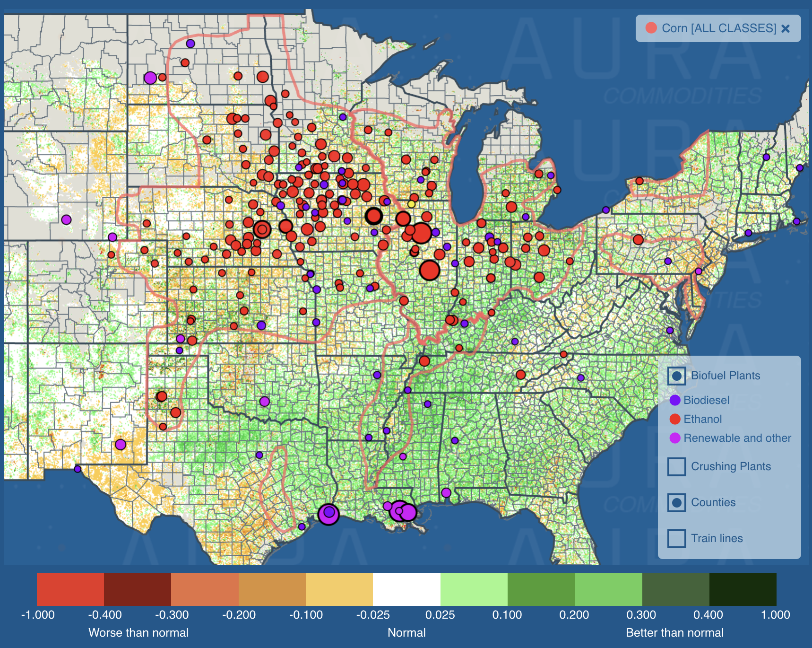
Task: Select the red ethanol marker in Tennessee
Action: [x=521, y=375]
